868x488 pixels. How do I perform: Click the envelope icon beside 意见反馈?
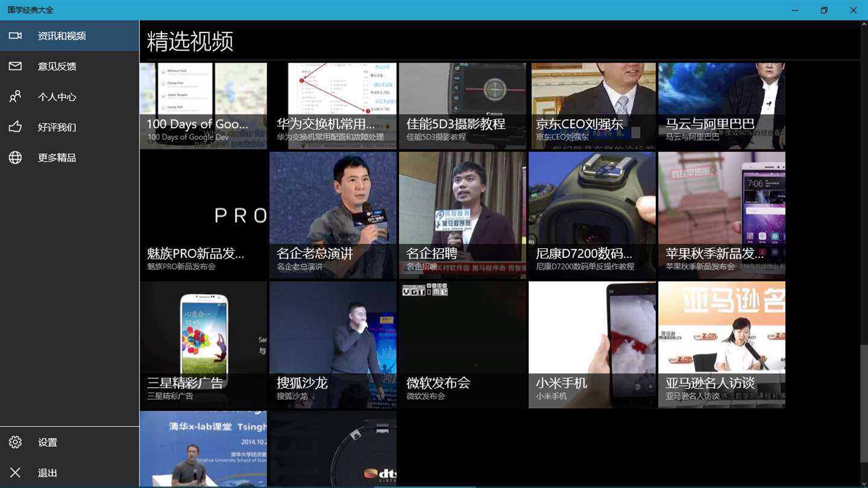click(15, 66)
